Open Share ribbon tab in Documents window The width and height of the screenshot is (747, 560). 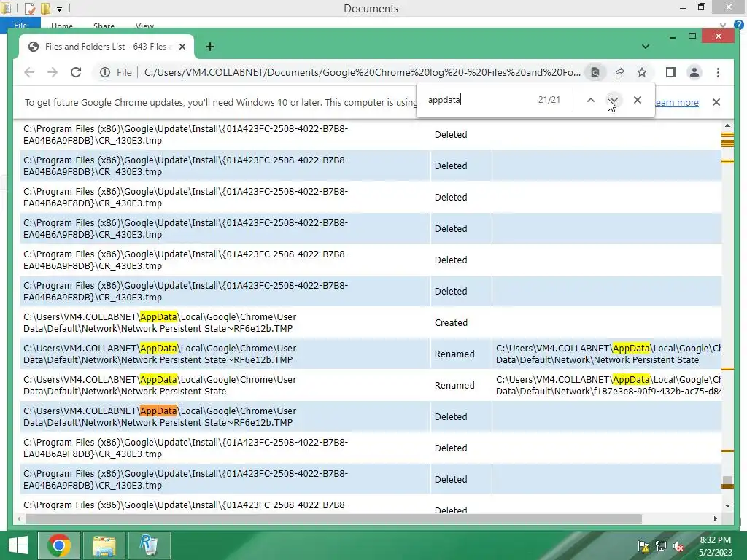click(104, 26)
